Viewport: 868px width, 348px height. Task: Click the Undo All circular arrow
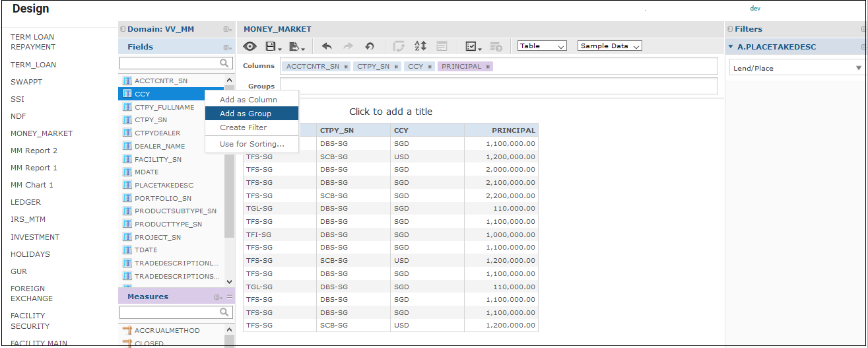click(370, 46)
